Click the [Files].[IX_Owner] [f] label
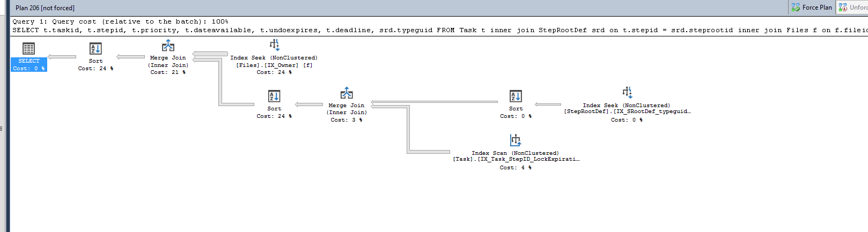Screen dimensions: 868x232 274,65
